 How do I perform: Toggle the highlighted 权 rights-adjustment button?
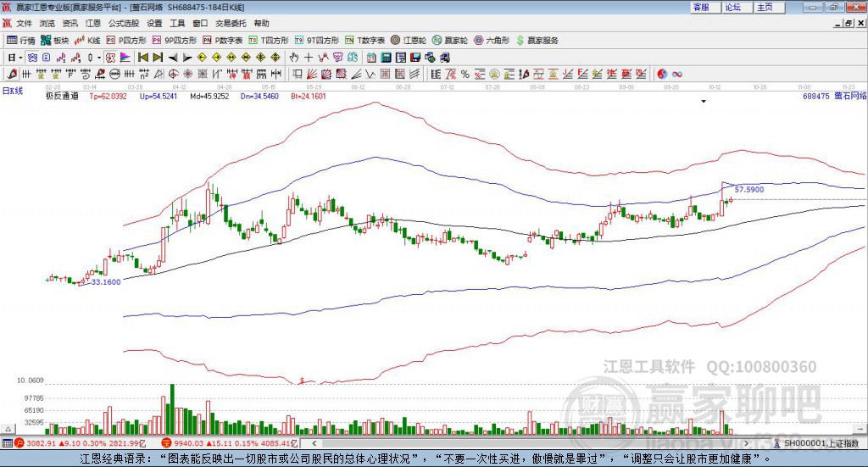point(111,57)
